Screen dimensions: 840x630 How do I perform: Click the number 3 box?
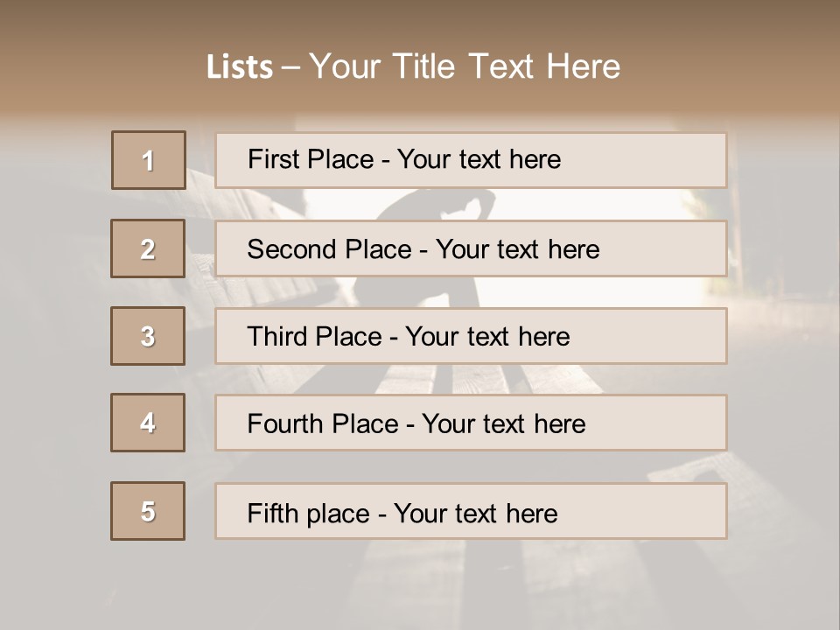(x=148, y=336)
